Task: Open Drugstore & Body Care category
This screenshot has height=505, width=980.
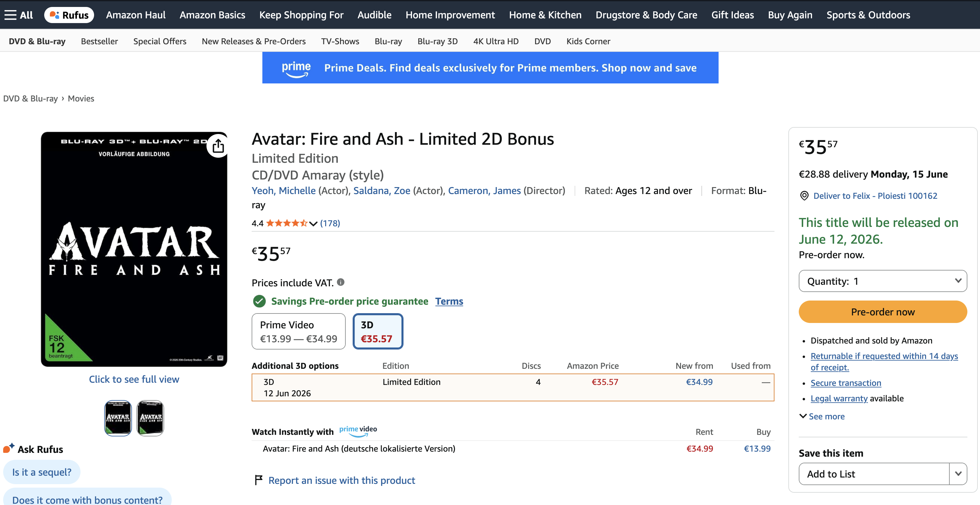Action: pos(646,15)
